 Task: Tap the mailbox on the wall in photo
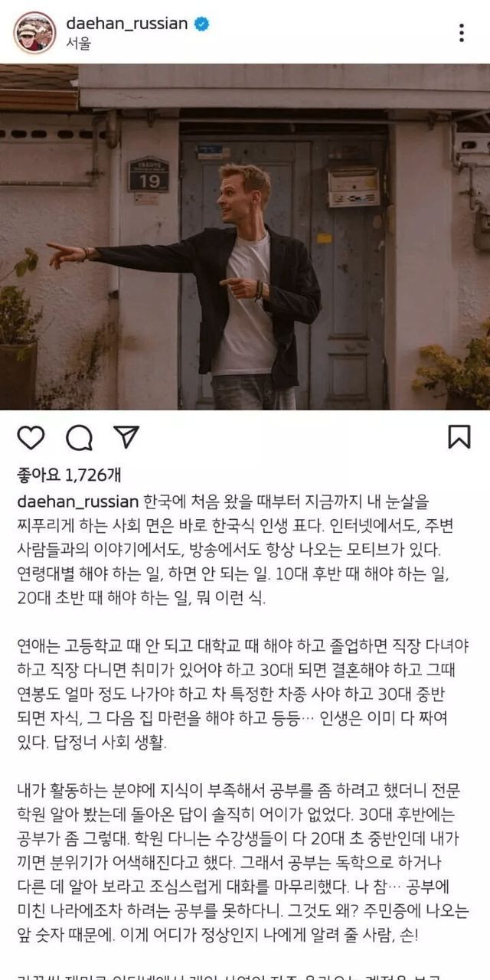pyautogui.click(x=354, y=188)
